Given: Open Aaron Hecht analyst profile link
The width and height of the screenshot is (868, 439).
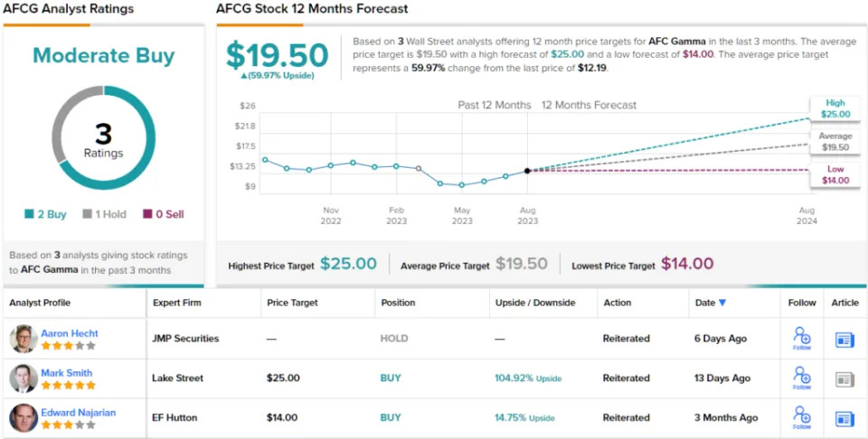Looking at the screenshot, I should 70,333.
